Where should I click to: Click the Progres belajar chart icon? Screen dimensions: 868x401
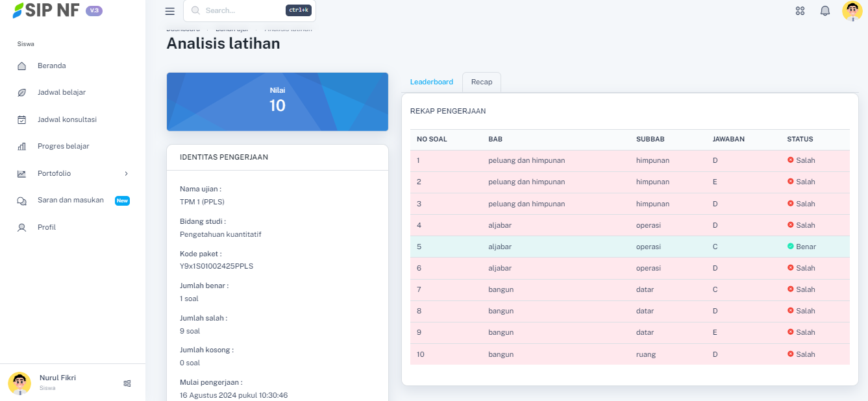(x=21, y=147)
